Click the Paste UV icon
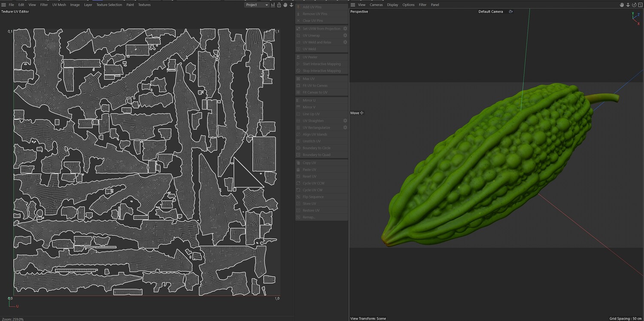644x321 pixels. (298, 170)
